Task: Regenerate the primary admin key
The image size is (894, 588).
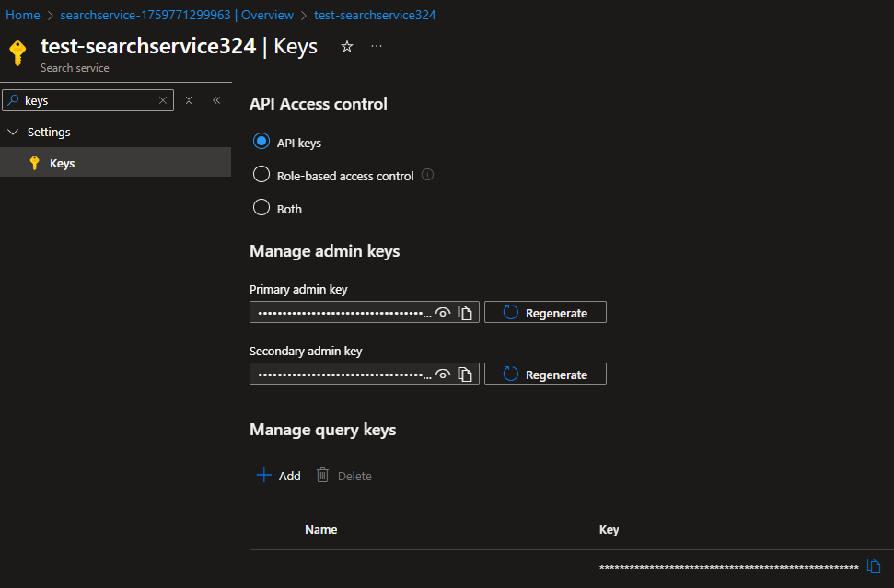Action: 546,312
